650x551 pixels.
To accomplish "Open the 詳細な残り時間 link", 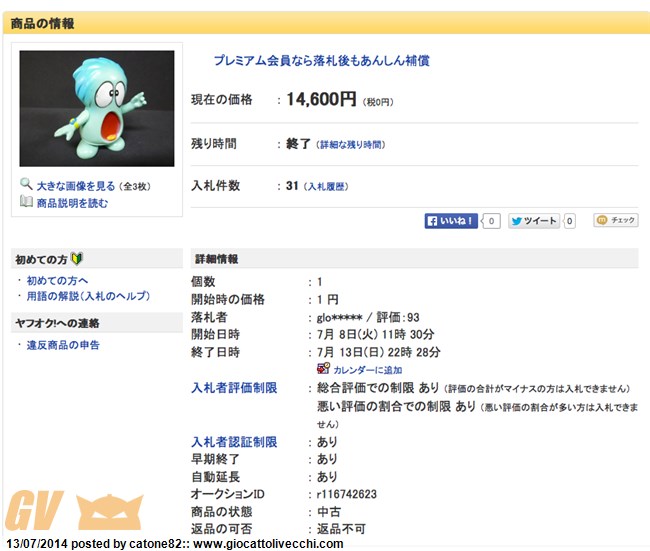I will pyautogui.click(x=350, y=145).
